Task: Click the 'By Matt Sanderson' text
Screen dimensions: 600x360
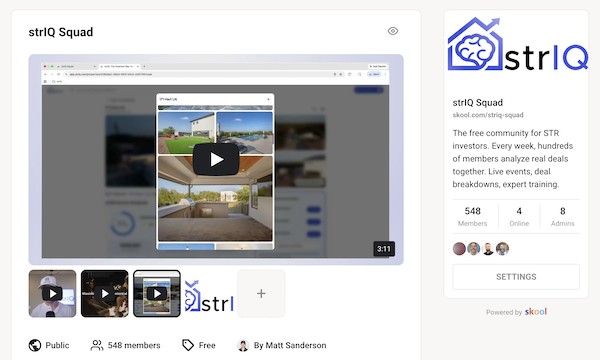Action: point(290,345)
